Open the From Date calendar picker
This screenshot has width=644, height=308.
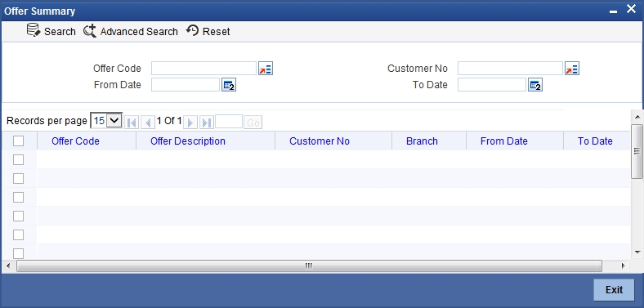pyautogui.click(x=229, y=86)
